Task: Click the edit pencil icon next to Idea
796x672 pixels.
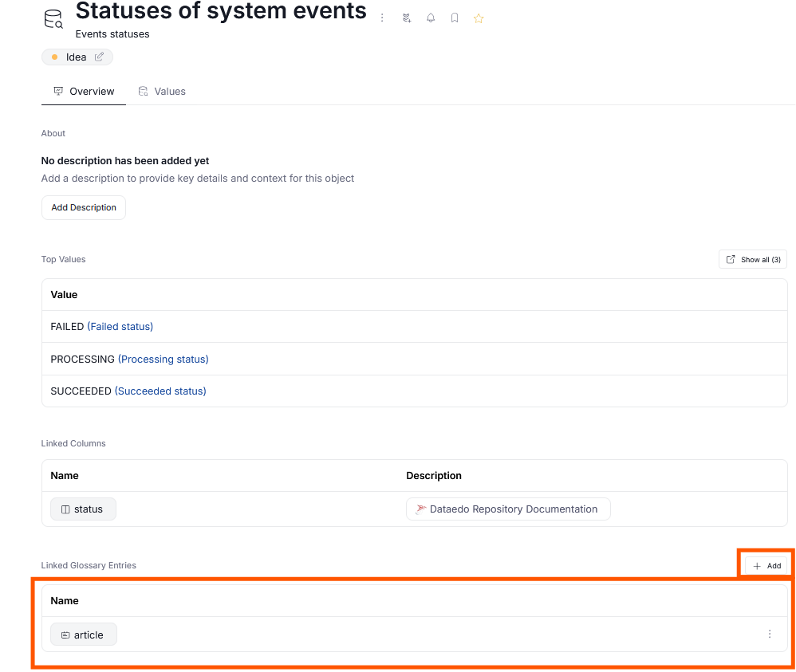Action: [100, 57]
